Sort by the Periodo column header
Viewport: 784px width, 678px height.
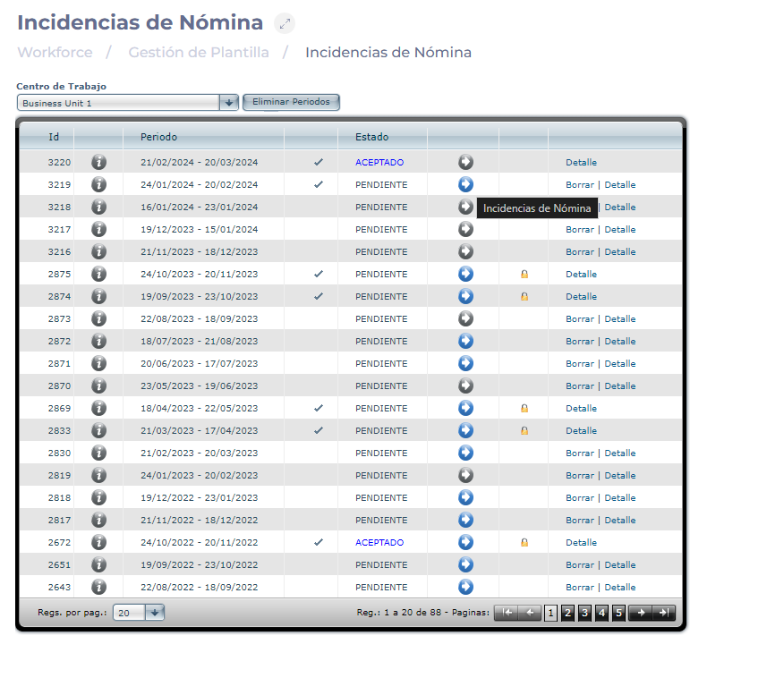coord(158,137)
